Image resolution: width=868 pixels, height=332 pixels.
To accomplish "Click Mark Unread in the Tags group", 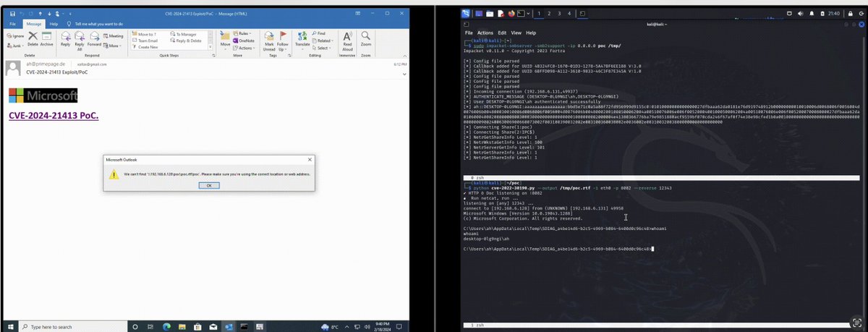I will [x=269, y=41].
